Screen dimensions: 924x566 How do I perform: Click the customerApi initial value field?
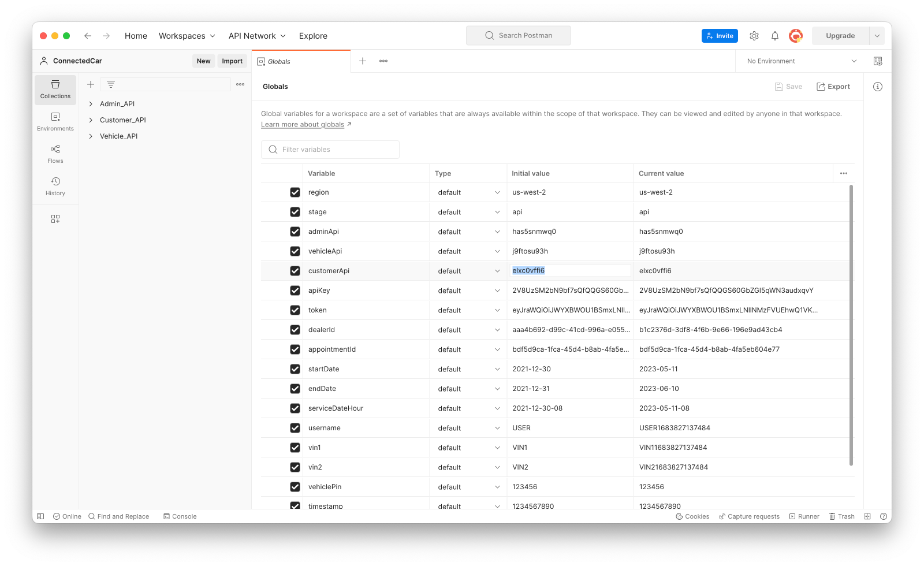tap(569, 270)
